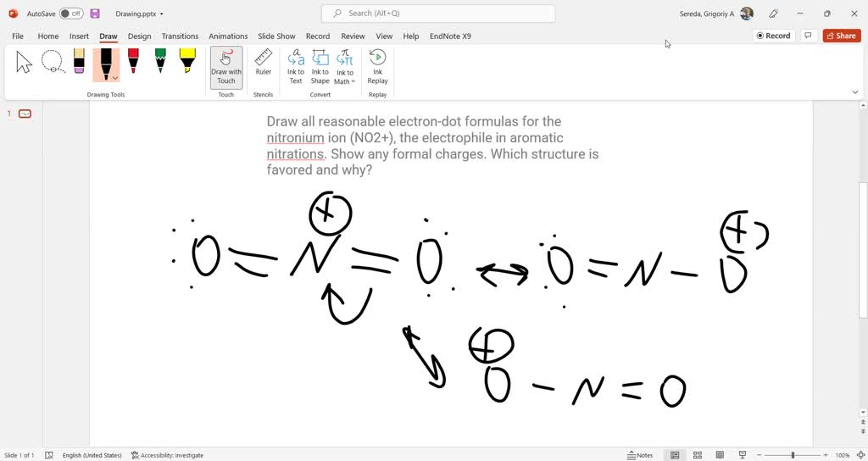Play the Ink Replay
Viewport: 868px width, 461px height.
[377, 66]
